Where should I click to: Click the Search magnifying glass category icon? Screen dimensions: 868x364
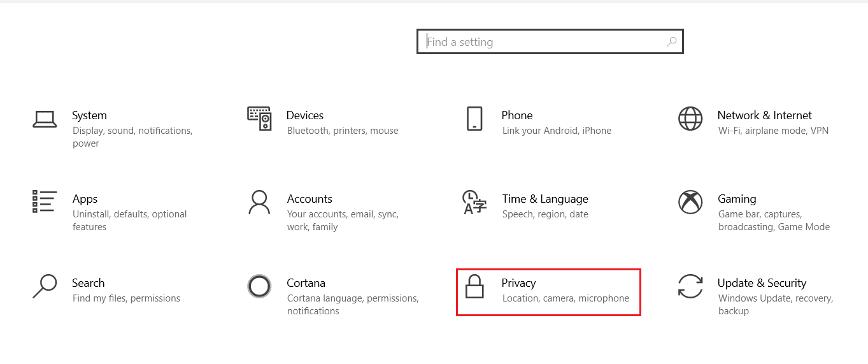44,286
